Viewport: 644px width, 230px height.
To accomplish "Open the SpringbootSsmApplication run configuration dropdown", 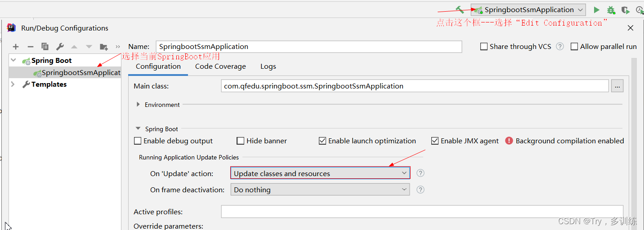I will pos(528,10).
